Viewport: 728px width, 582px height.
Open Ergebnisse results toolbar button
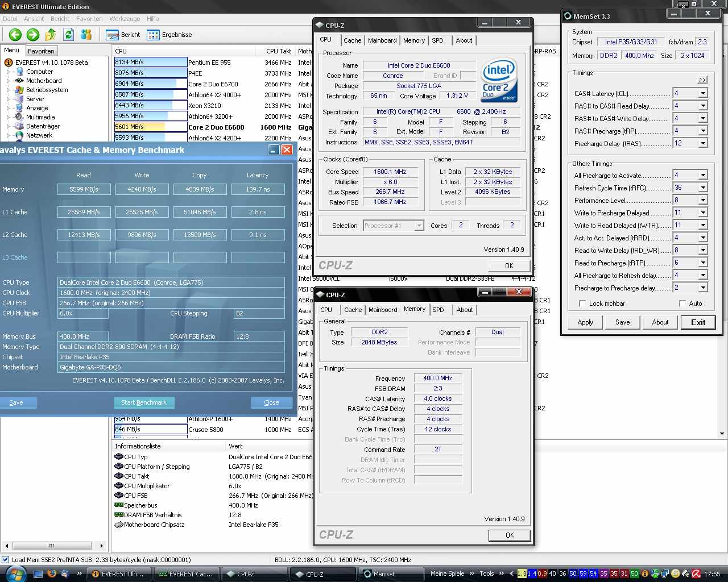pyautogui.click(x=169, y=35)
